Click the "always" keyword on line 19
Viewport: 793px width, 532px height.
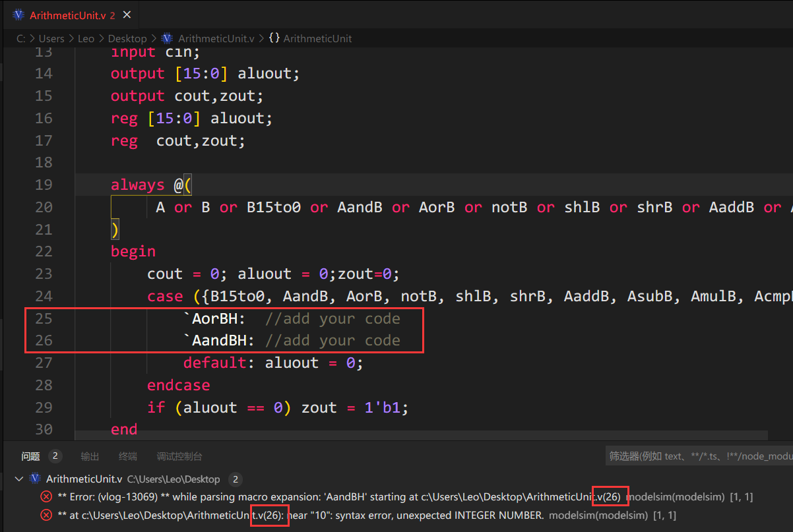tap(137, 185)
